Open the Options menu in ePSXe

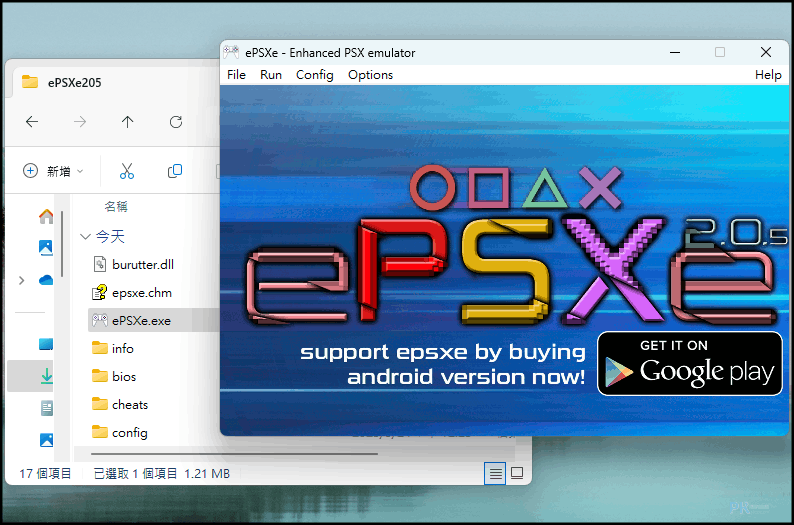(x=370, y=75)
